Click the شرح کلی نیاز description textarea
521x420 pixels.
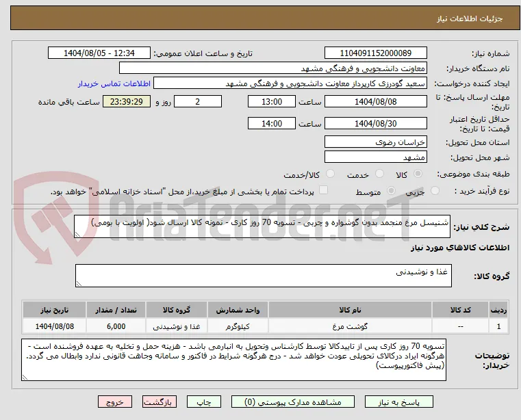tap(262, 226)
